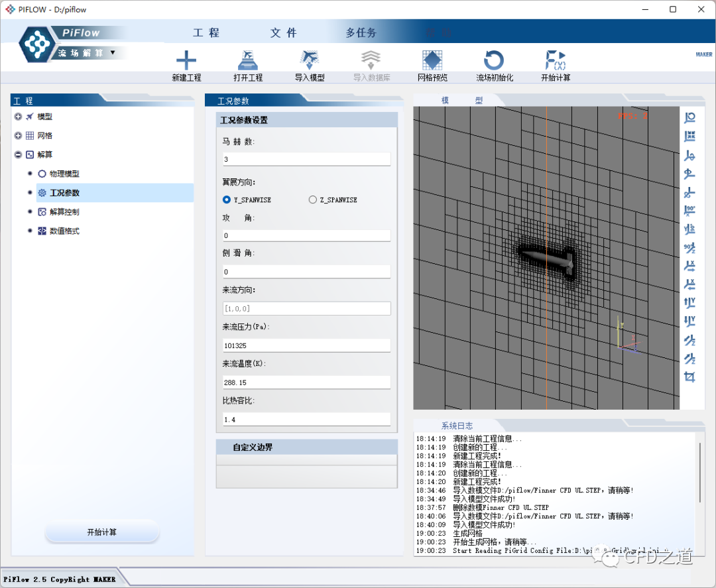Image resolution: width=716 pixels, height=588 pixels.
Task: Select the Y_SPANWISE radio button
Action: (227, 200)
